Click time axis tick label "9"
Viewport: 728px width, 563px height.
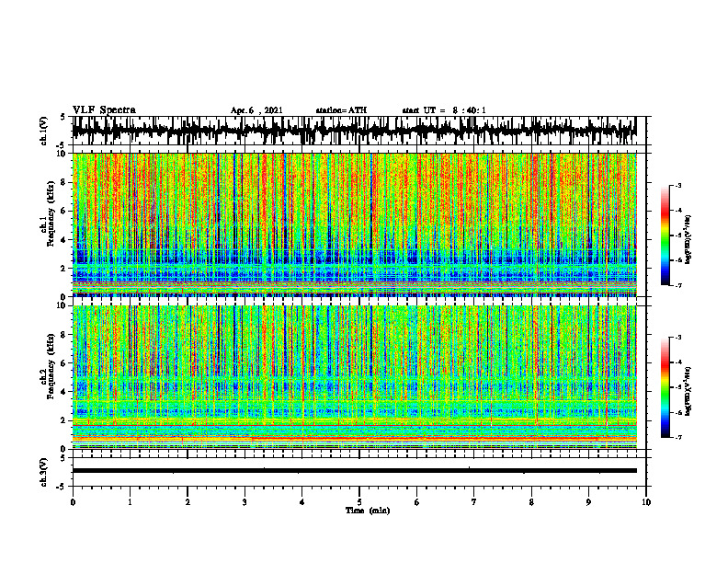point(588,502)
